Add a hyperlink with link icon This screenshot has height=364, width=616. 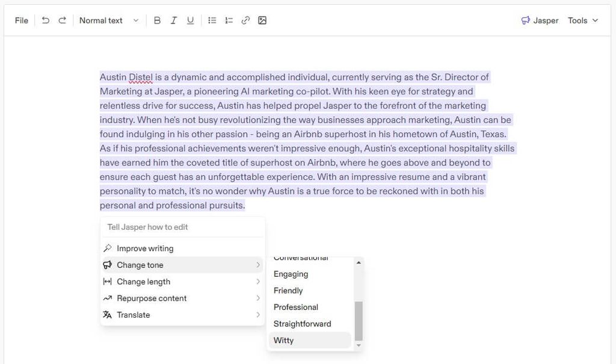point(245,20)
